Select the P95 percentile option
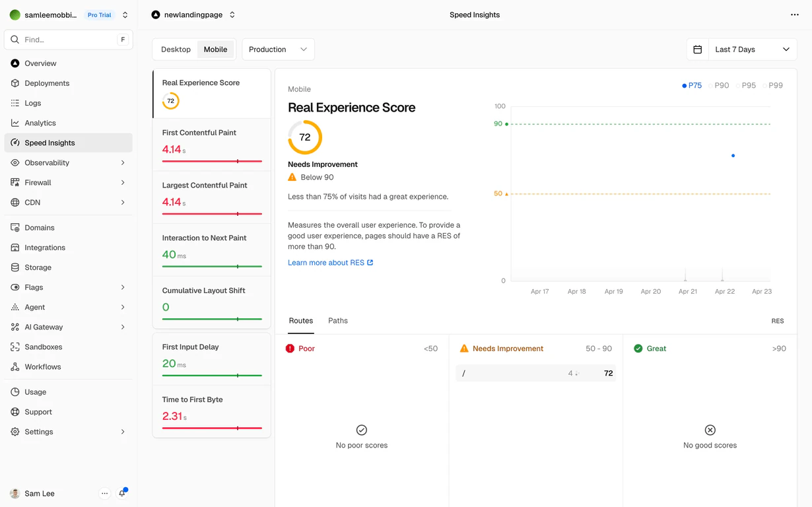The image size is (812, 507). point(745,85)
